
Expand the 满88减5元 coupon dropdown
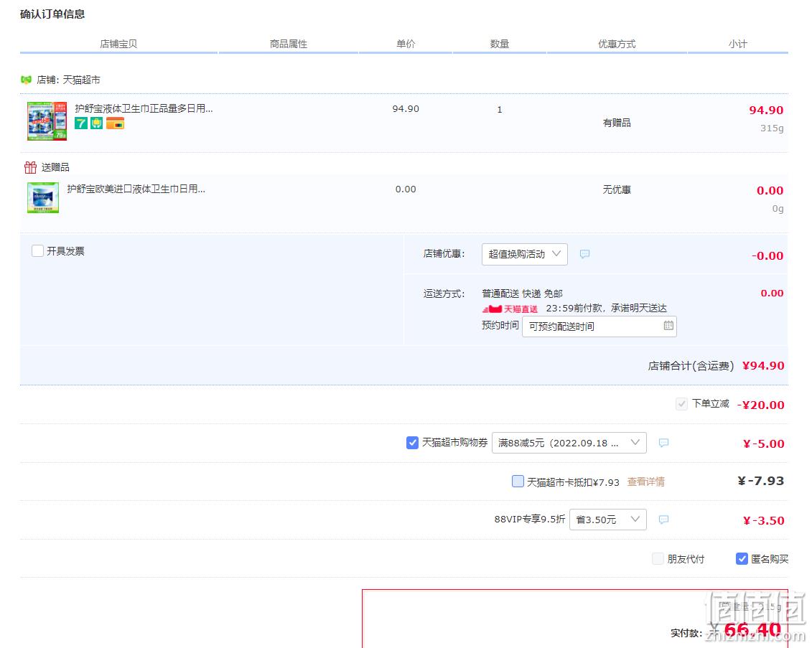click(569, 443)
